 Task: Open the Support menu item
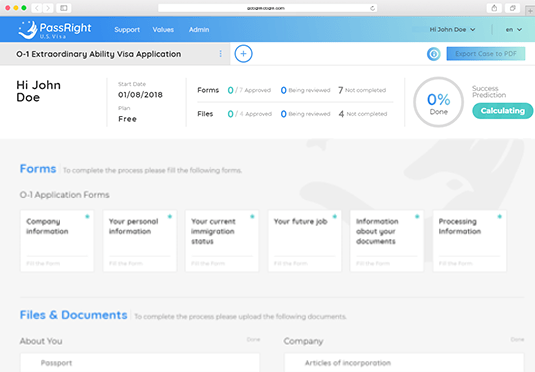click(127, 30)
